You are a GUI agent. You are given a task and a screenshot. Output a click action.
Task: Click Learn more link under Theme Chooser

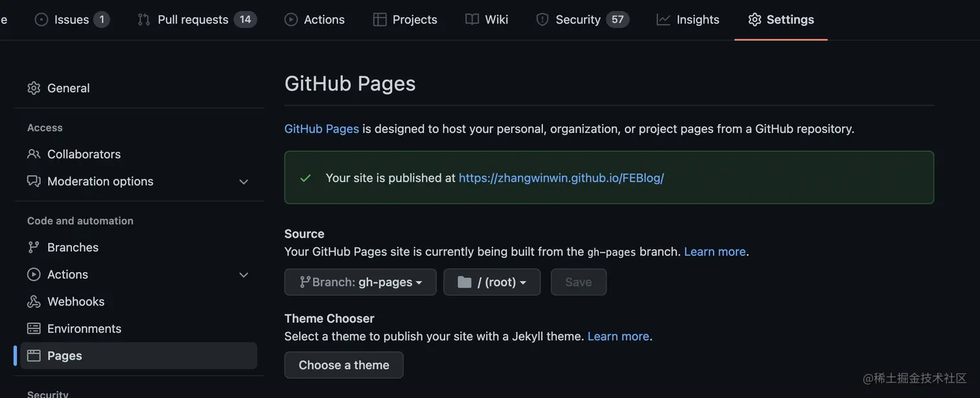click(x=618, y=336)
